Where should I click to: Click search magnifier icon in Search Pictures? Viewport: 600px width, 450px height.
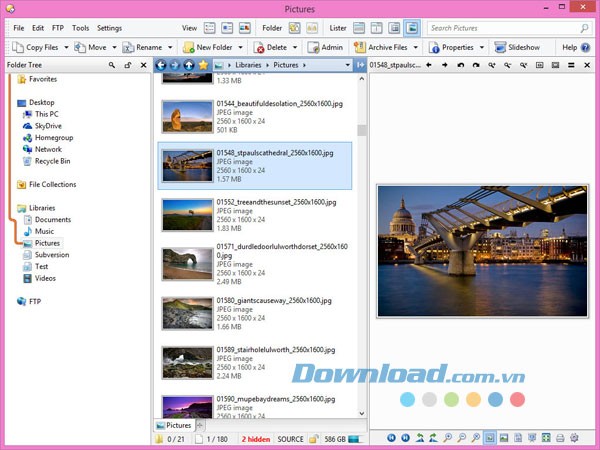[584, 28]
